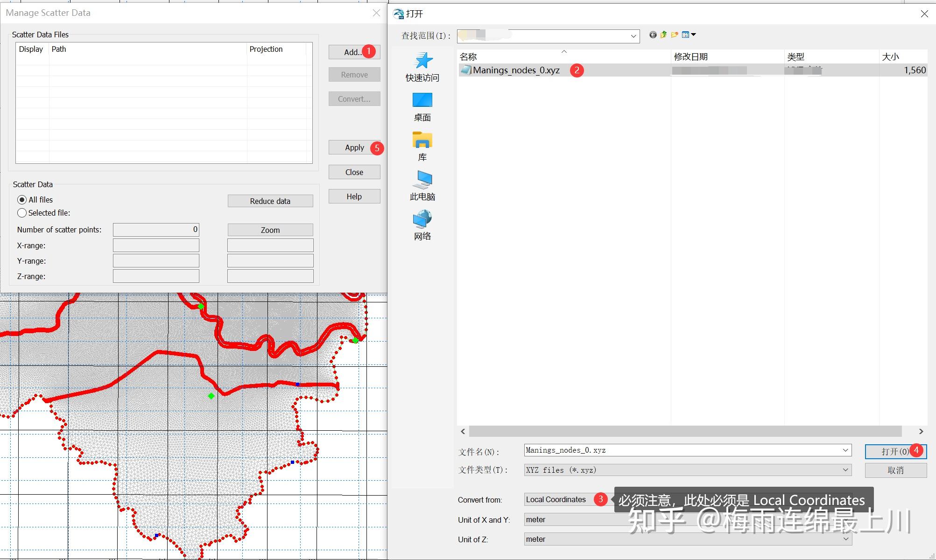Select the Manings_nodes_0.xyz file
The height and width of the screenshot is (560, 936).
(x=516, y=70)
